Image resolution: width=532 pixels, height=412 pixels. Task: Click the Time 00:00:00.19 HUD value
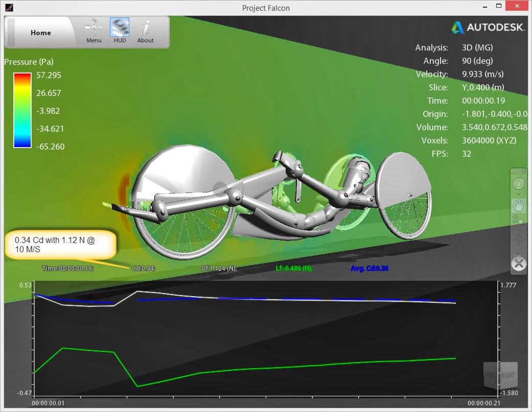pyautogui.click(x=483, y=101)
